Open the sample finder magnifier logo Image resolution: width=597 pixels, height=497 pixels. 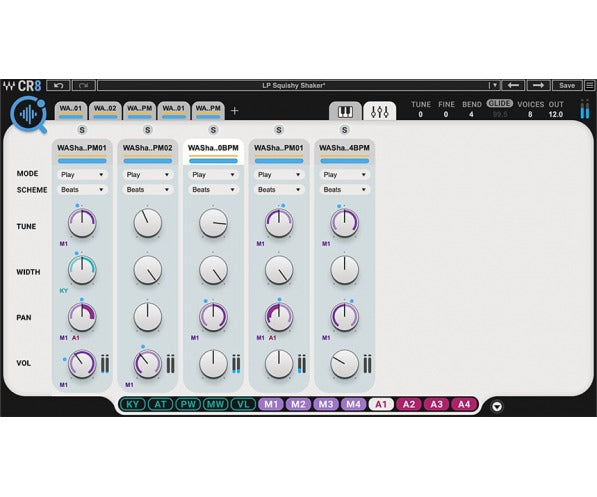29,114
